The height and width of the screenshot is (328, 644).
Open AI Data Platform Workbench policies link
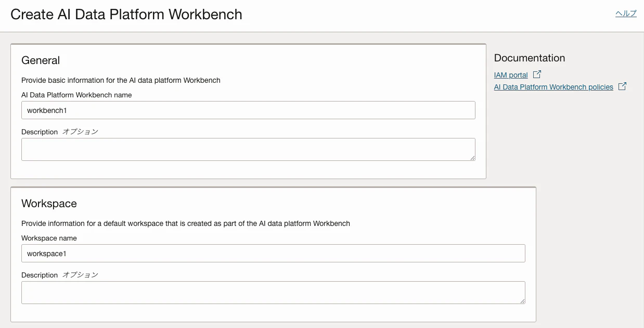point(553,87)
